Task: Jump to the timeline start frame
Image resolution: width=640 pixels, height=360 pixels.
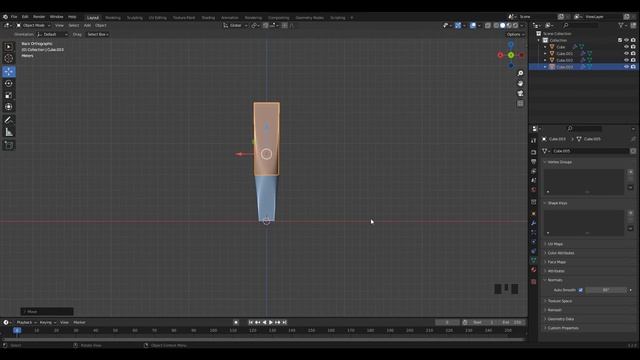Action: [251, 322]
